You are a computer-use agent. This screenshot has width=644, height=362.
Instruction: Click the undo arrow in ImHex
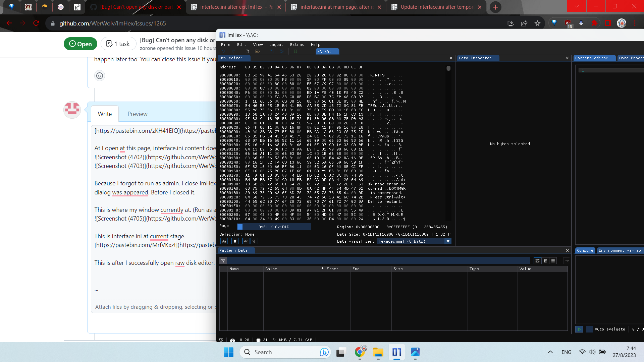(223, 51)
